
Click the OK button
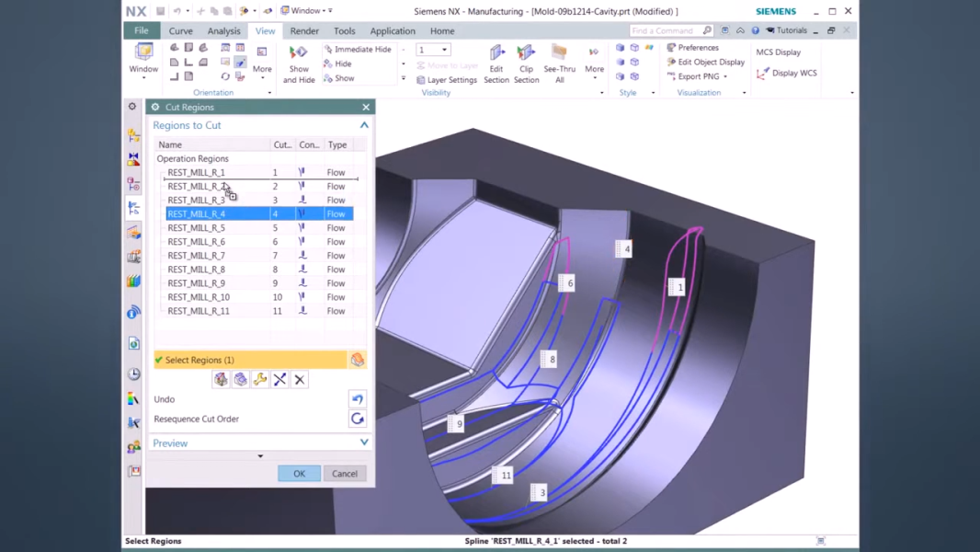point(300,473)
